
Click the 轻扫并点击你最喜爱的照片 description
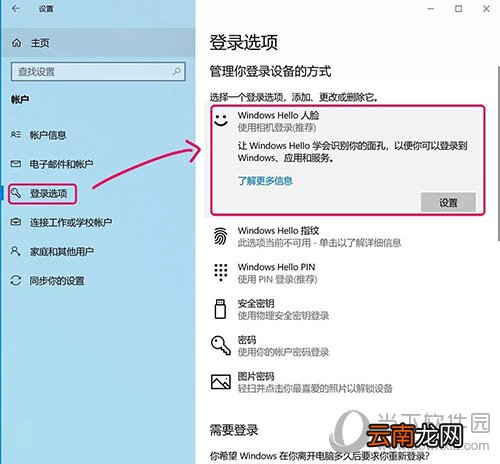(x=315, y=388)
